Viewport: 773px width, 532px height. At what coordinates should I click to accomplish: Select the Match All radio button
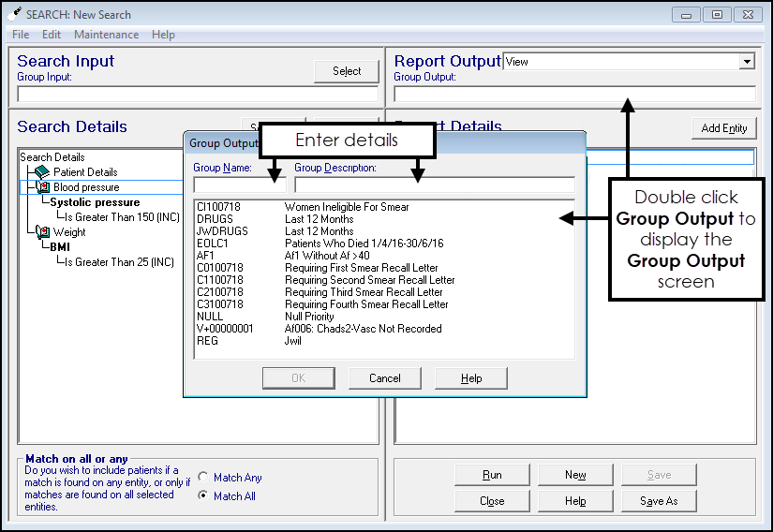click(x=203, y=496)
